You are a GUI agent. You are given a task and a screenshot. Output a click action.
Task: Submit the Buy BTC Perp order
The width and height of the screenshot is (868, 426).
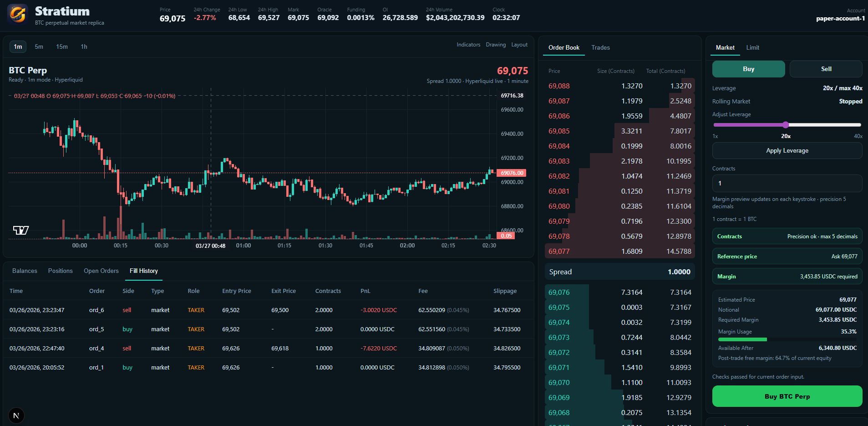click(787, 396)
